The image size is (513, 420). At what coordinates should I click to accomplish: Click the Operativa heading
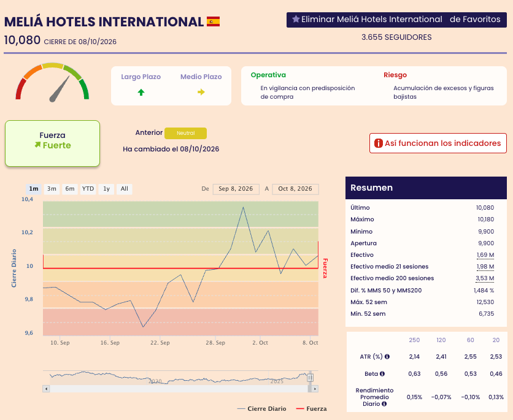click(x=268, y=75)
